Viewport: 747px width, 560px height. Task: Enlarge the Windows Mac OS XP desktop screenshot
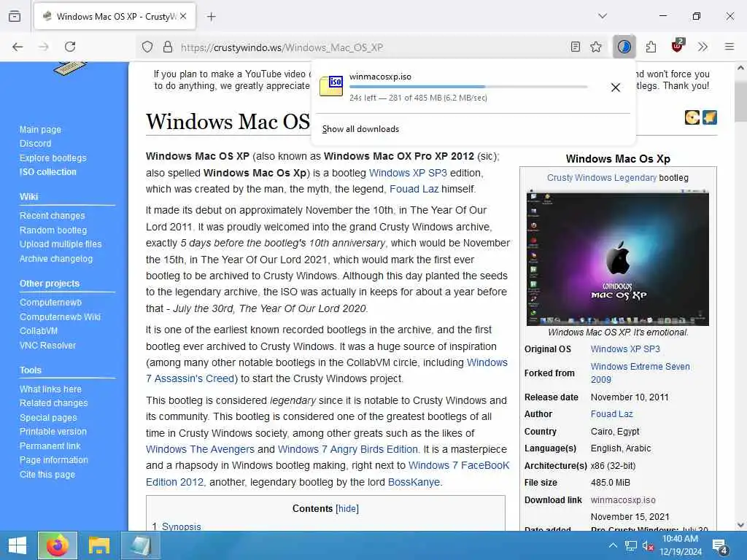point(617,257)
